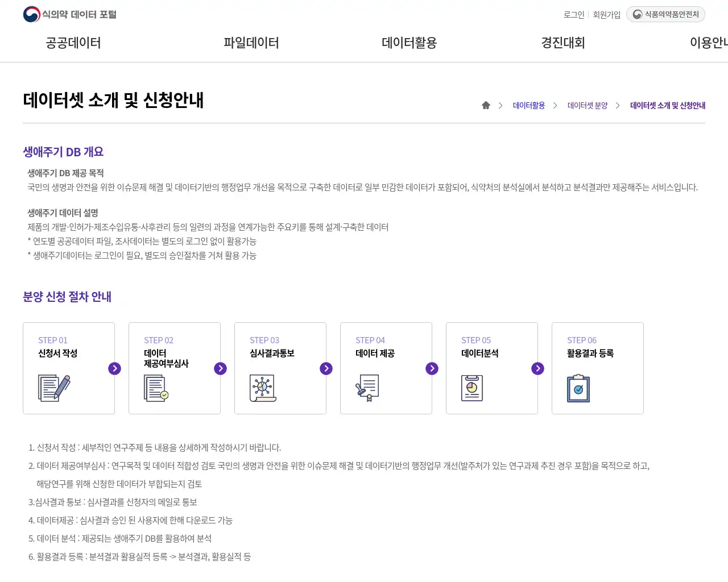Click the STEP 05 데이터분석 chart icon
The width and height of the screenshot is (728, 582).
[472, 388]
